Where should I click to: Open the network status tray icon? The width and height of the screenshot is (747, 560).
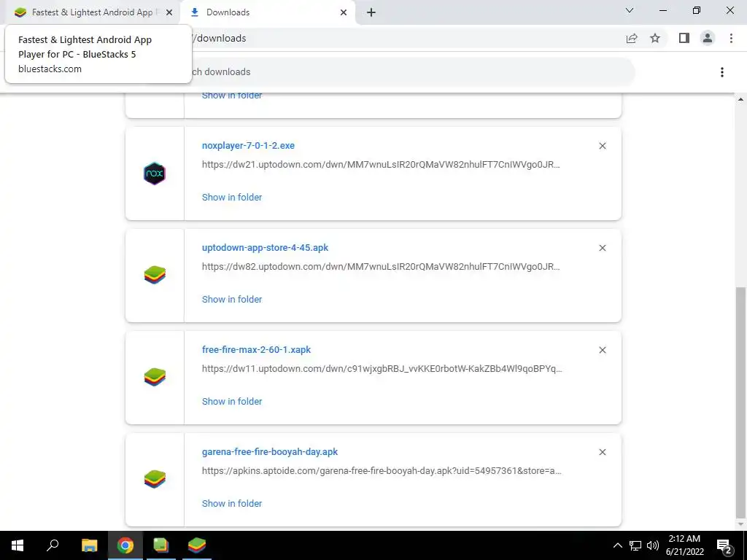coord(635,545)
